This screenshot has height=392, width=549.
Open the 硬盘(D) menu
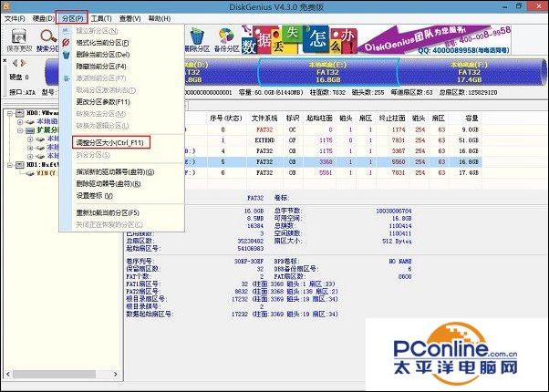[44, 18]
